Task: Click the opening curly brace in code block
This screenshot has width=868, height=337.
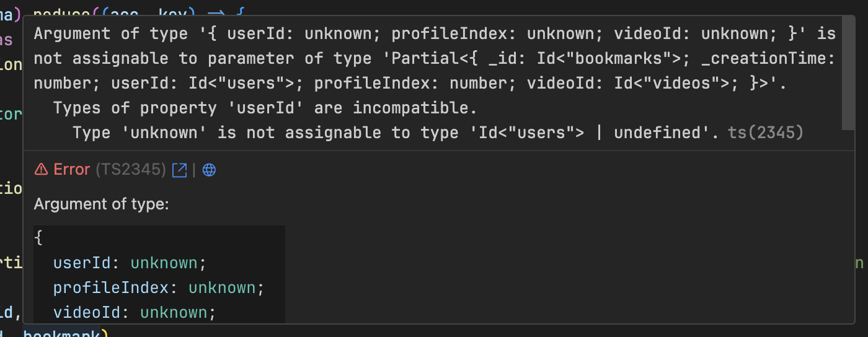Action: 39,239
